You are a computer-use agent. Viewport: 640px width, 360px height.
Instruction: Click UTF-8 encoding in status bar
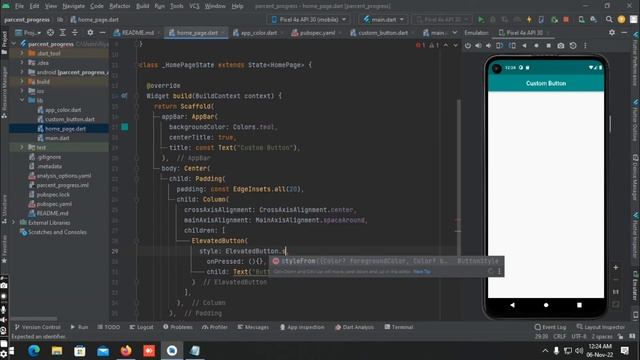(x=579, y=336)
